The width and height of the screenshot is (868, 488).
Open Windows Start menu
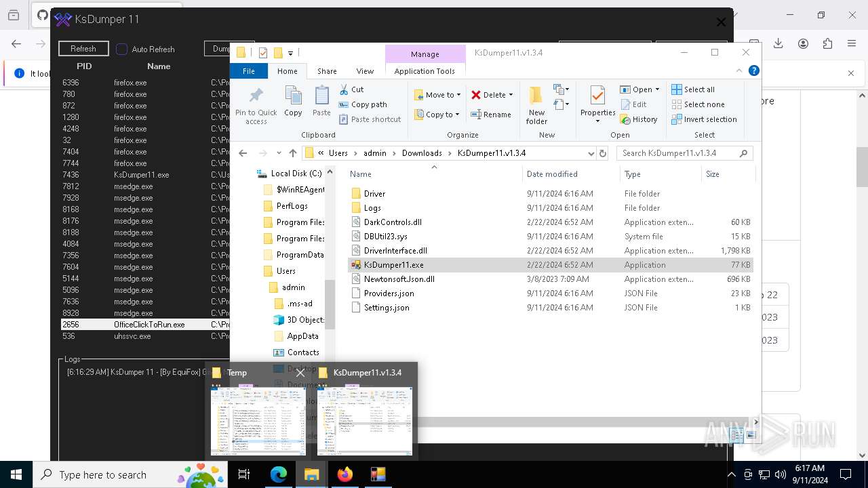tap(16, 474)
